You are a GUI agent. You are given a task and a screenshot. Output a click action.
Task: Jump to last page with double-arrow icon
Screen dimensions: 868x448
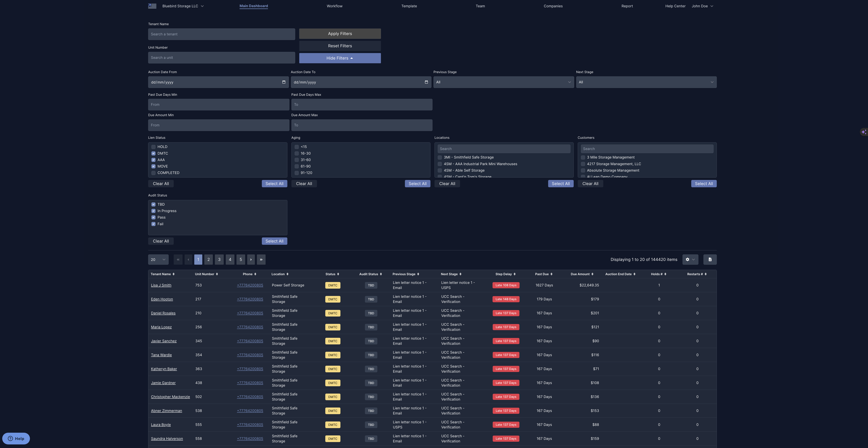pyautogui.click(x=261, y=259)
